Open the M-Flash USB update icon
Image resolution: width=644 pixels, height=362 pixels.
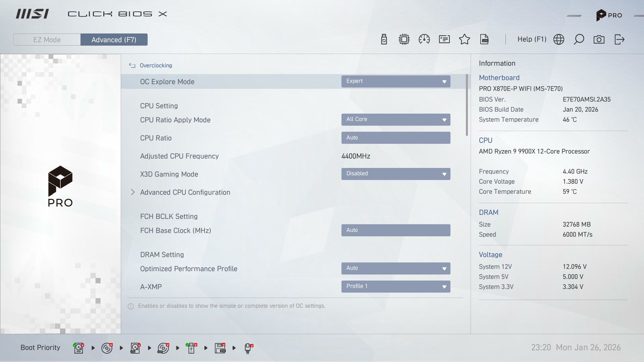pos(384,40)
